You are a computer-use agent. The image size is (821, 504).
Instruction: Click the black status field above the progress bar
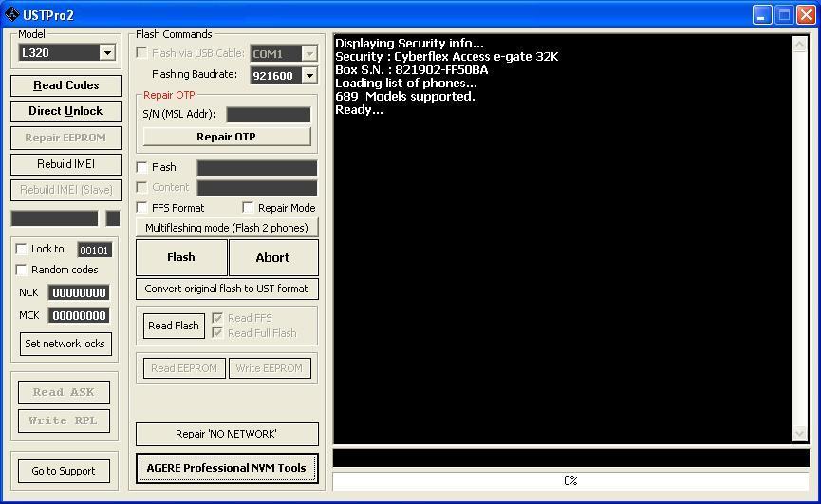pyautogui.click(x=570, y=458)
